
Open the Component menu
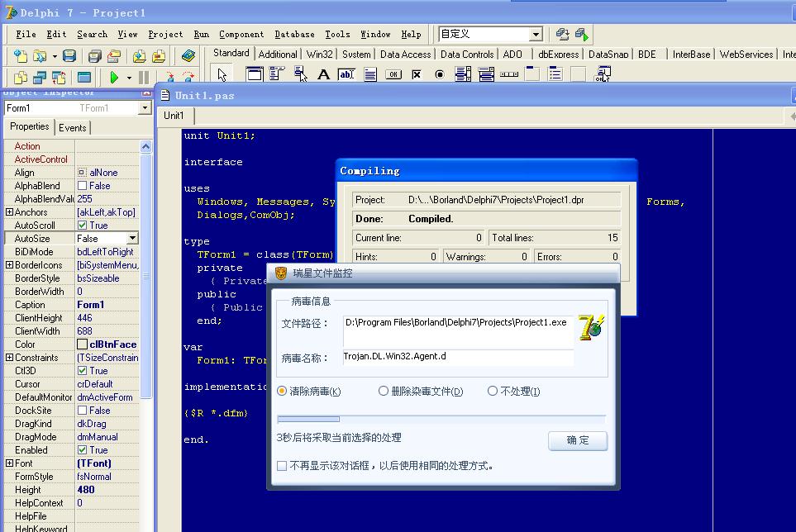click(241, 34)
